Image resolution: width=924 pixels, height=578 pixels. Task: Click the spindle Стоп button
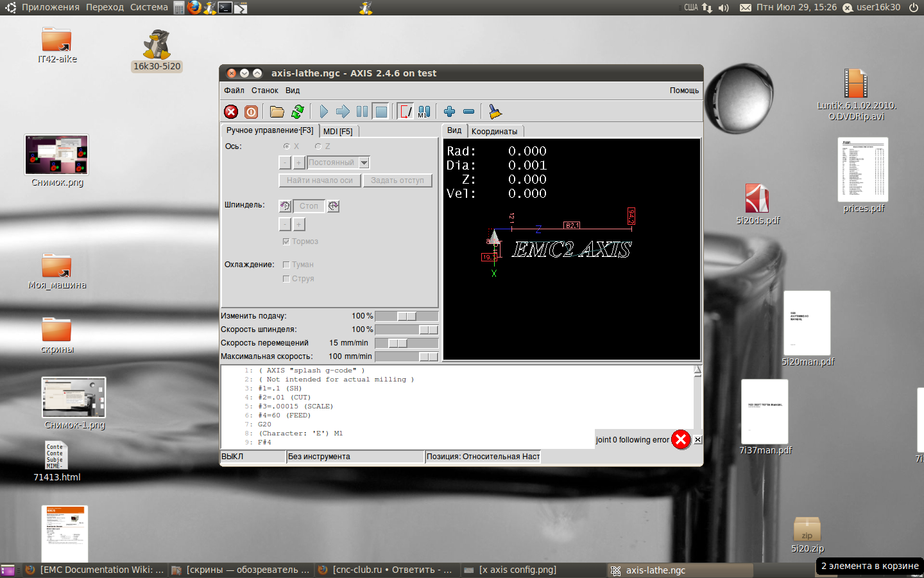[x=309, y=206]
